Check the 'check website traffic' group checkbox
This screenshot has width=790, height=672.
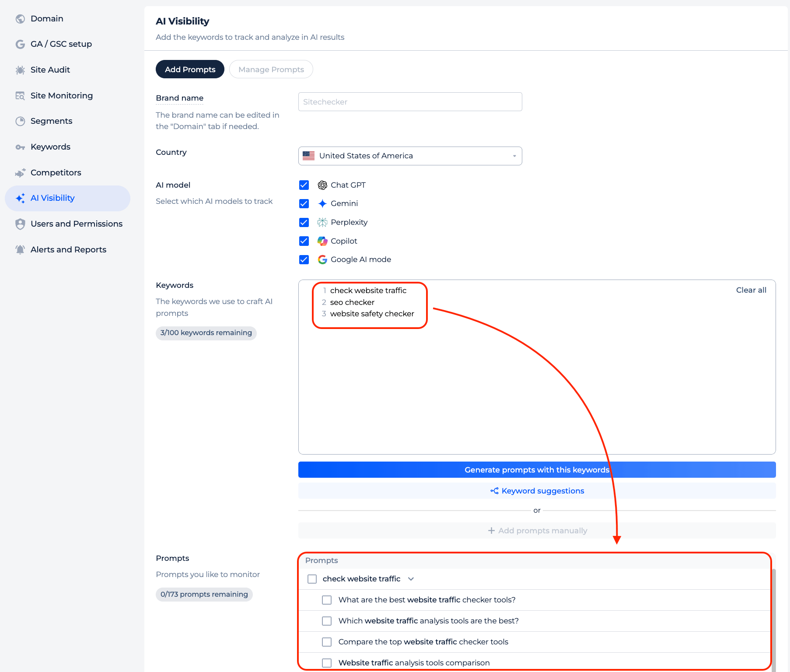point(312,579)
